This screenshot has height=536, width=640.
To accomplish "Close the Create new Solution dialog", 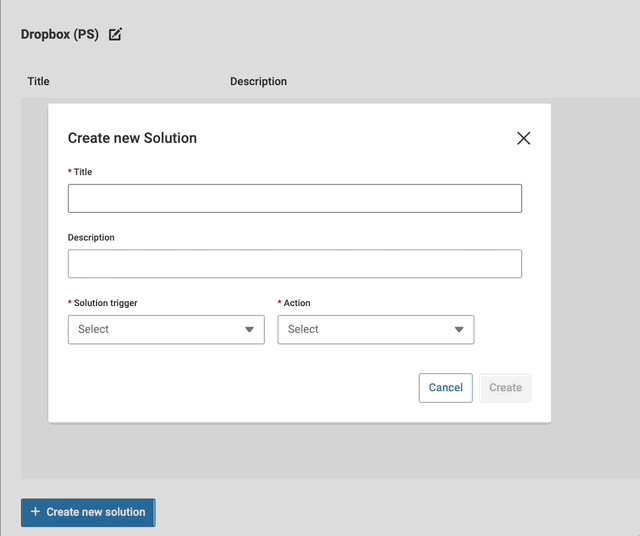I will (523, 138).
